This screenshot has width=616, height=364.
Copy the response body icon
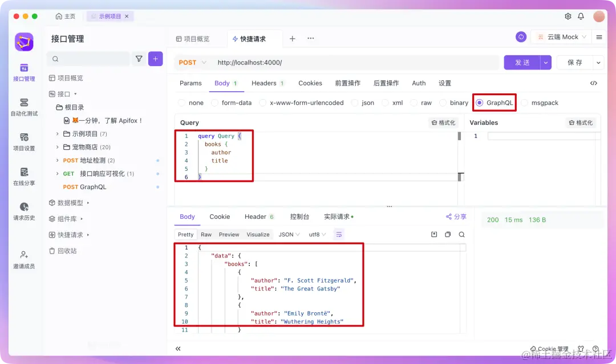pos(448,235)
